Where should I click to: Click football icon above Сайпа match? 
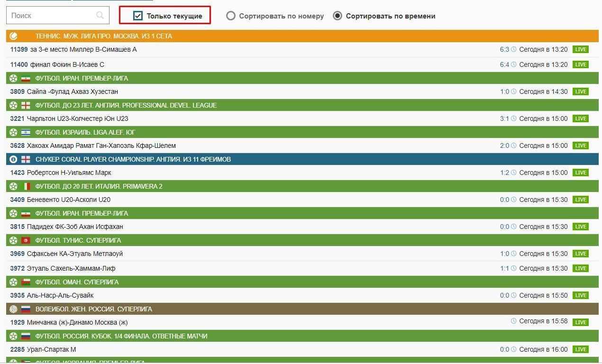[x=13, y=78]
